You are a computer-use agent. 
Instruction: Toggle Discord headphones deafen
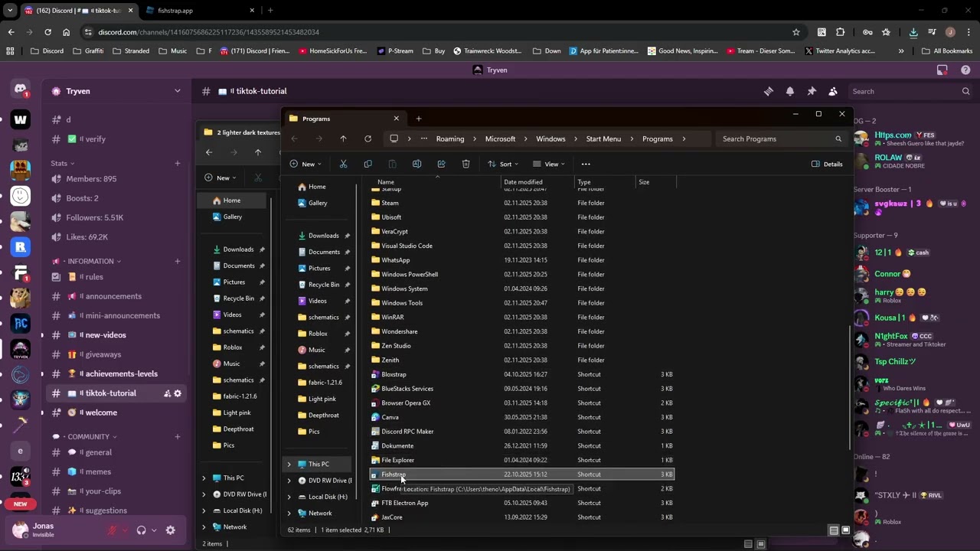(x=141, y=530)
